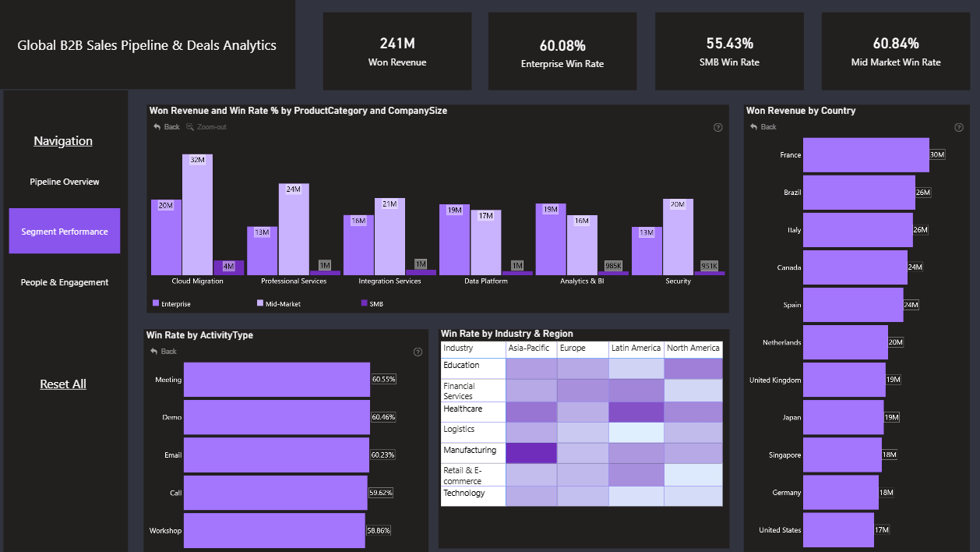Select Meeting bar in activity chart
980x552 pixels.
[277, 380]
